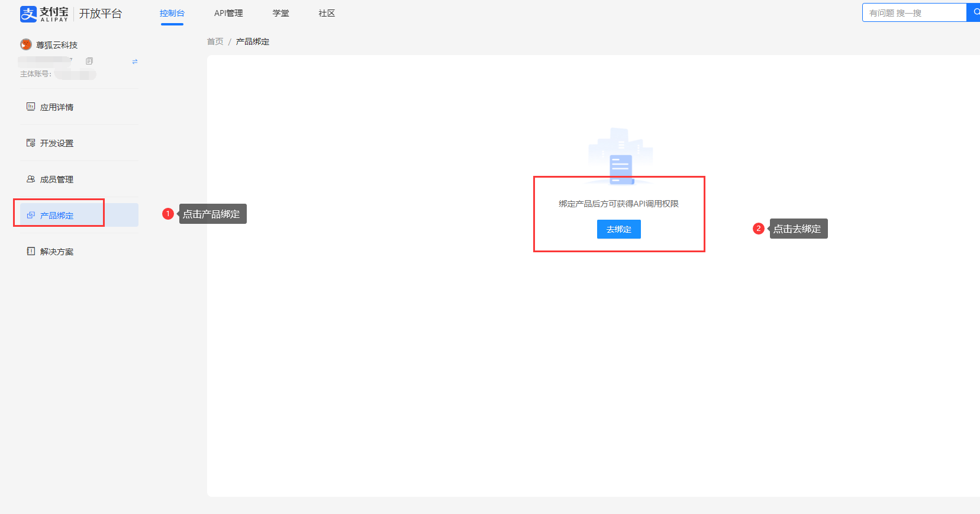
Task: Click the 成员管理 people icon
Action: (31, 179)
